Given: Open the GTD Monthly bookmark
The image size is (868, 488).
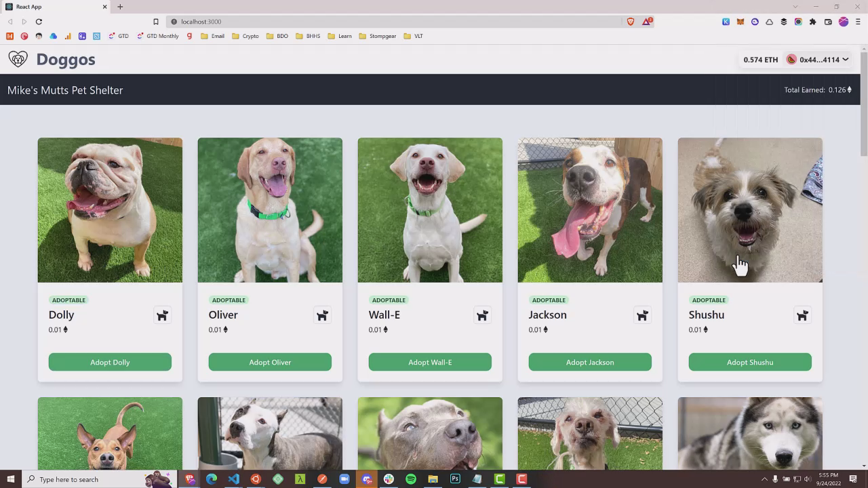Looking at the screenshot, I should point(158,36).
